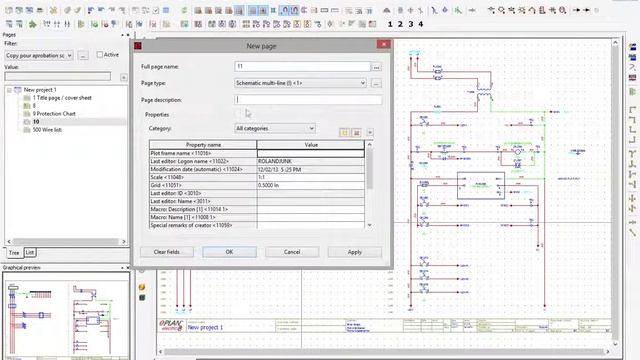Click the green tree icon in the toolbar
The image size is (640, 360).
tap(32, 24)
